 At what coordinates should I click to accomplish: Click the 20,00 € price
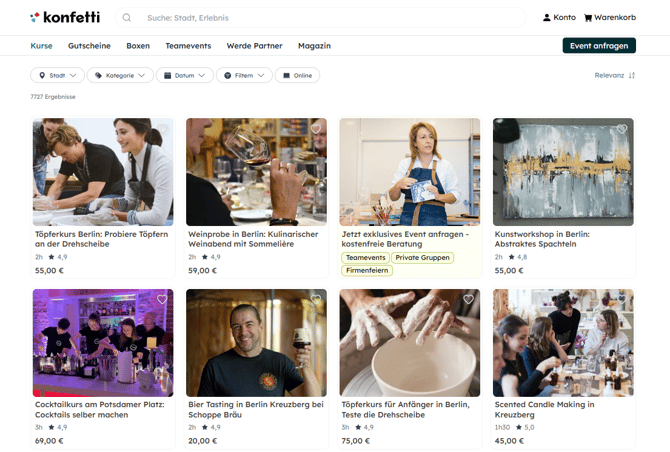point(203,441)
